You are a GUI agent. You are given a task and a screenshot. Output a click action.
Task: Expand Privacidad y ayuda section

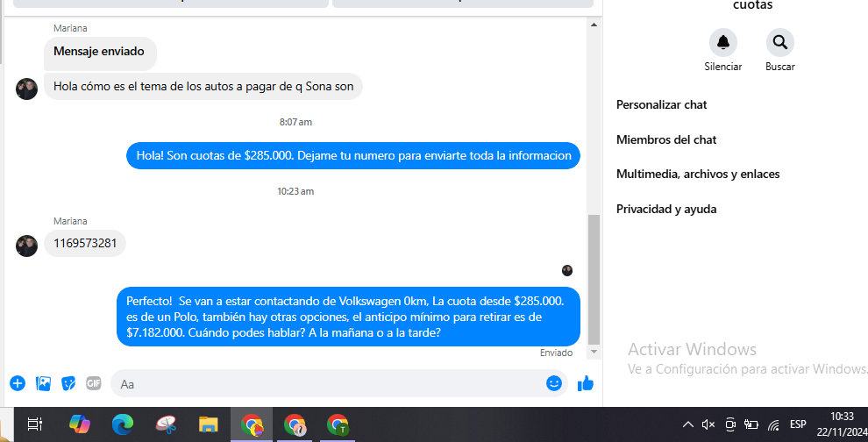[666, 210]
